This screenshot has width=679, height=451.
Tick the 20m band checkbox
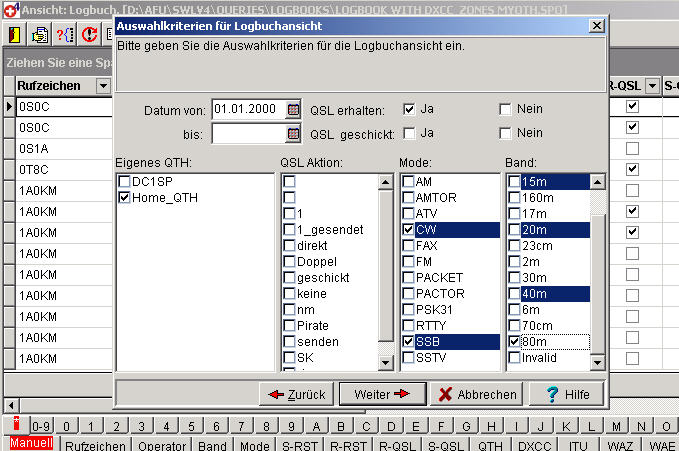[x=514, y=230]
